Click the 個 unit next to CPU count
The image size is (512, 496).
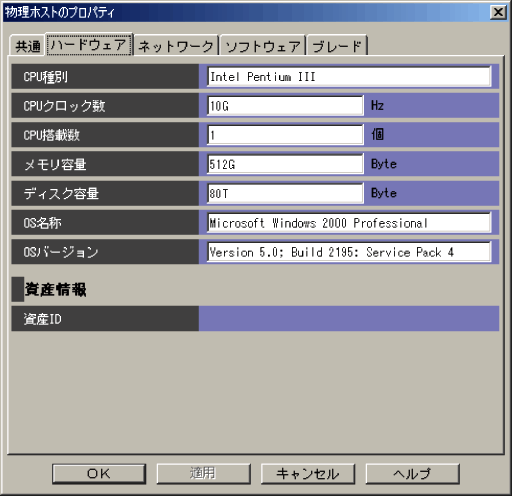[x=377, y=135]
